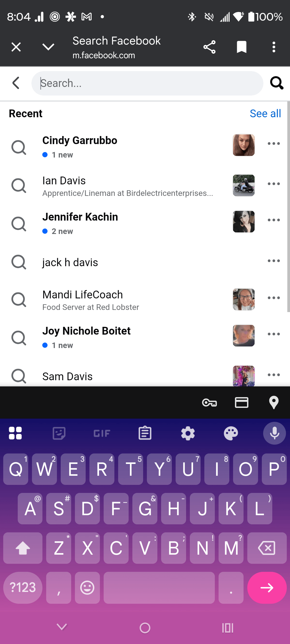Viewport: 290px width, 644px height.
Task: Activate the keyboard microphone voice input
Action: click(274, 433)
